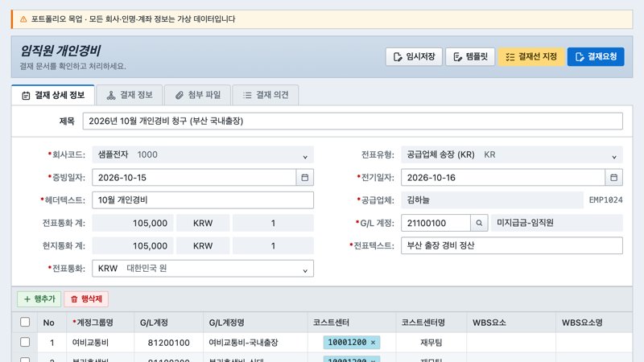The image size is (644, 362).
Task: Add a row with 행추가
Action: click(39, 298)
